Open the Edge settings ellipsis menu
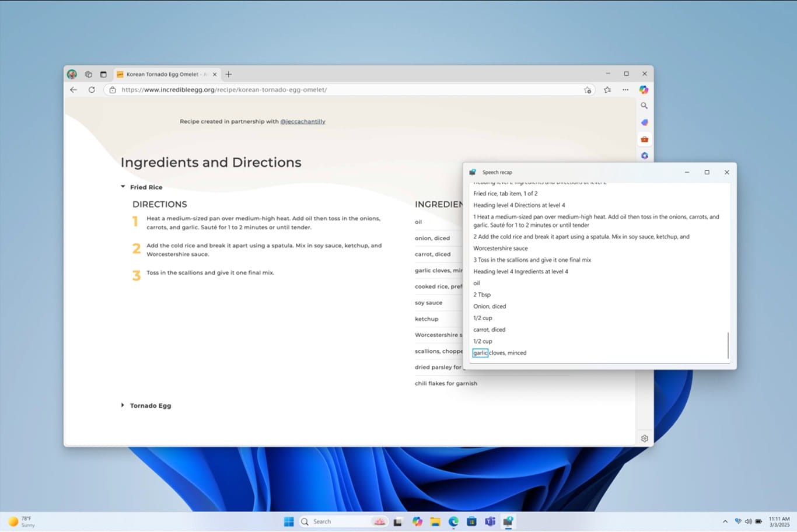 pos(625,89)
